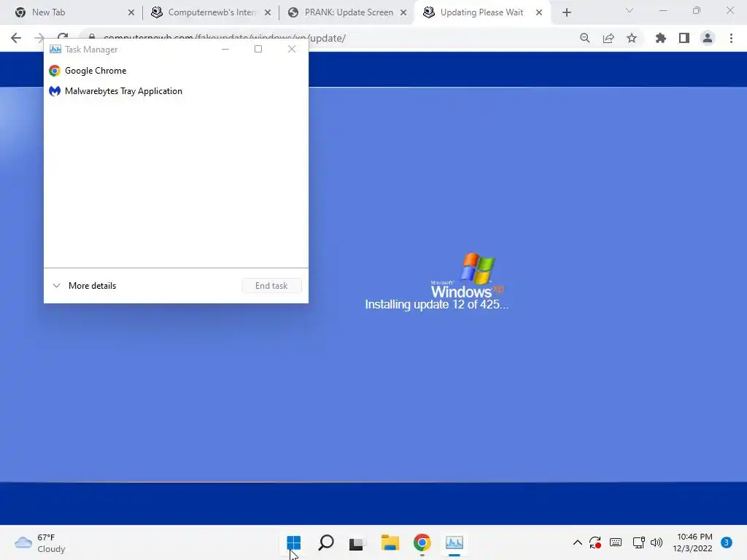Open Windows Start menu button
747x560 pixels.
pyautogui.click(x=294, y=542)
